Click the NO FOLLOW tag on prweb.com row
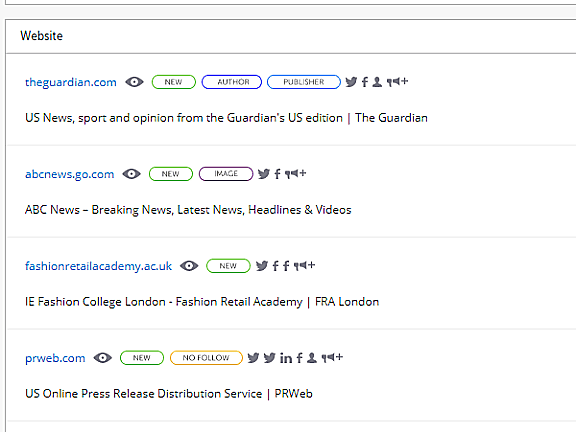 (206, 358)
